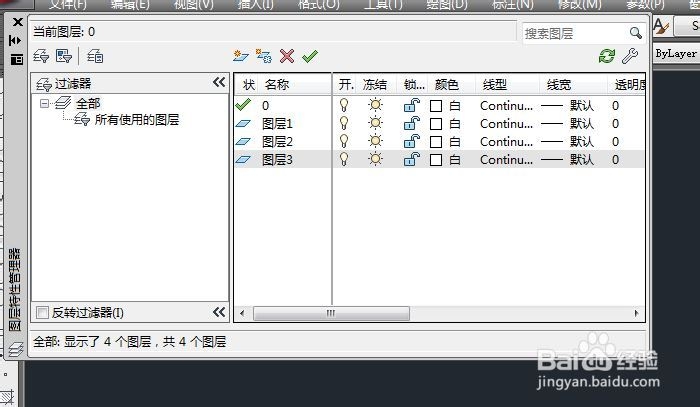Sort by 名称 column header
Image resolution: width=700 pixels, height=407 pixels.
[x=295, y=84]
